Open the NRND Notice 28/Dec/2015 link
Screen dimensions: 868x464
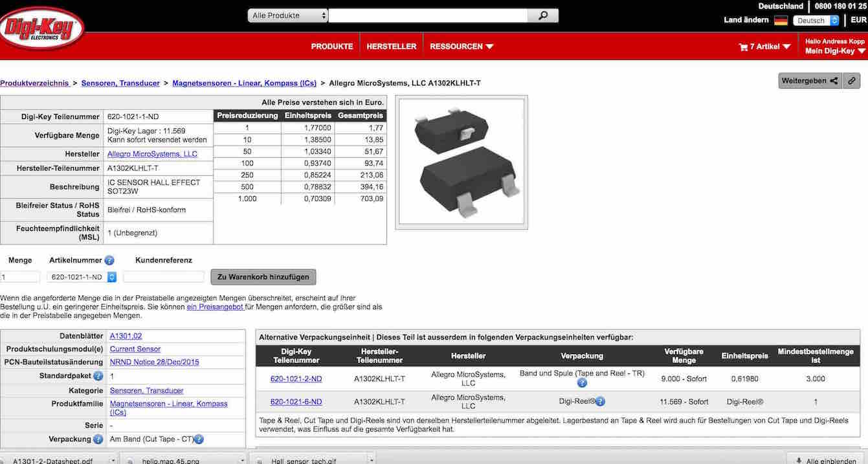(154, 362)
